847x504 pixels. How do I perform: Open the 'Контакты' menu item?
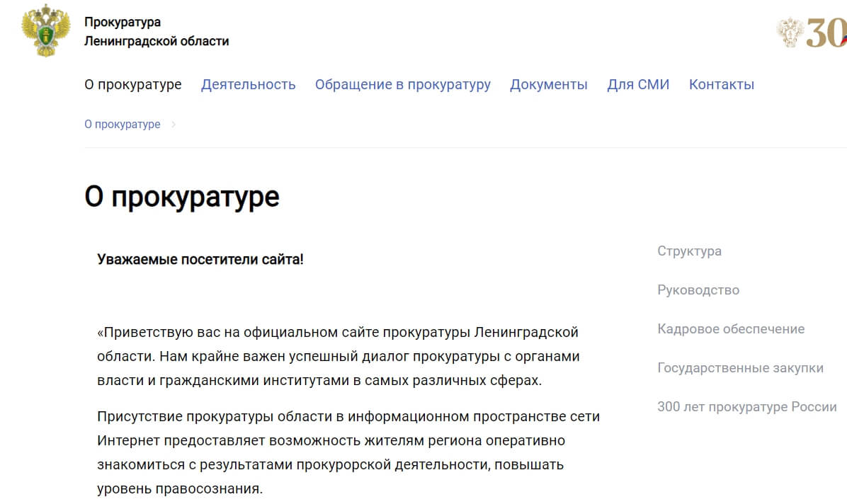point(722,84)
